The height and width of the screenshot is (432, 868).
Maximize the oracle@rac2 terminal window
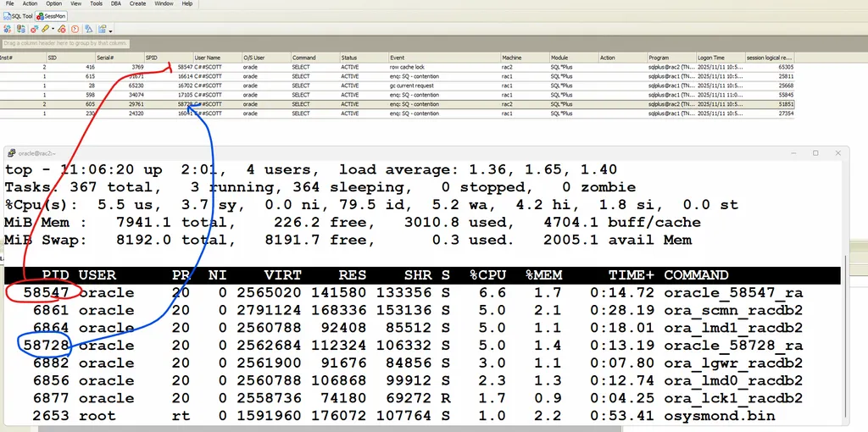pos(815,153)
